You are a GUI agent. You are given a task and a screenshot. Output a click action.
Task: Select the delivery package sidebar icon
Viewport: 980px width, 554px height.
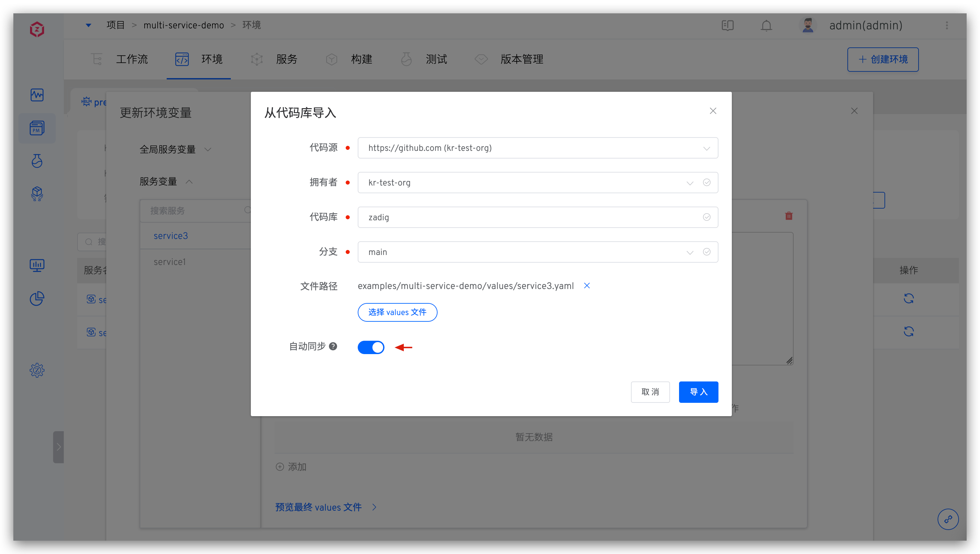click(x=37, y=194)
